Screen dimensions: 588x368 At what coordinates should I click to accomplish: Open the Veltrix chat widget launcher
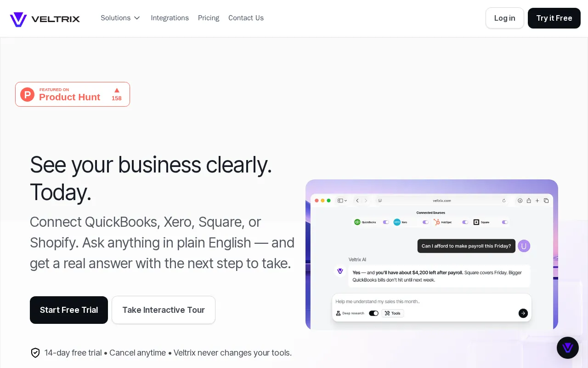(568, 348)
